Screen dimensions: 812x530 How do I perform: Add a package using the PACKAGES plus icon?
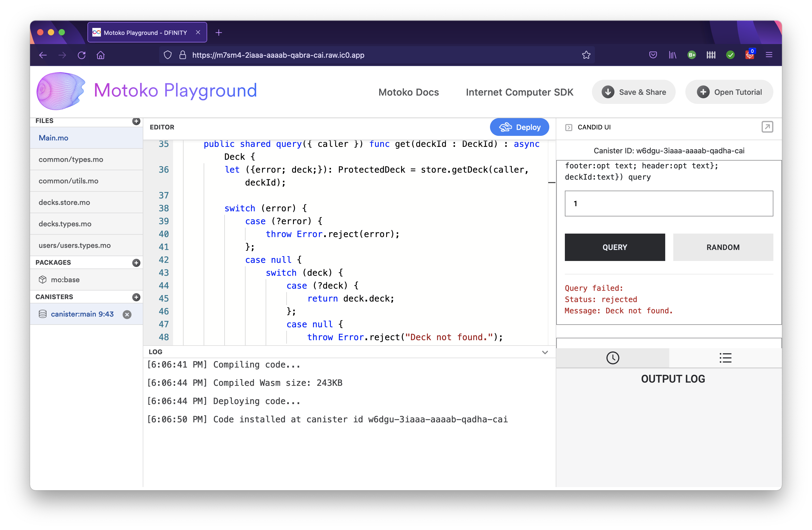pyautogui.click(x=136, y=263)
